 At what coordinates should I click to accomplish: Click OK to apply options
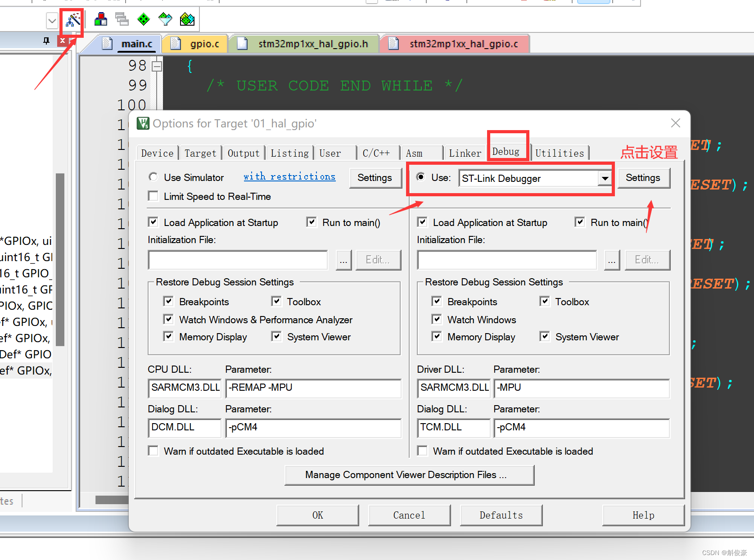click(318, 515)
